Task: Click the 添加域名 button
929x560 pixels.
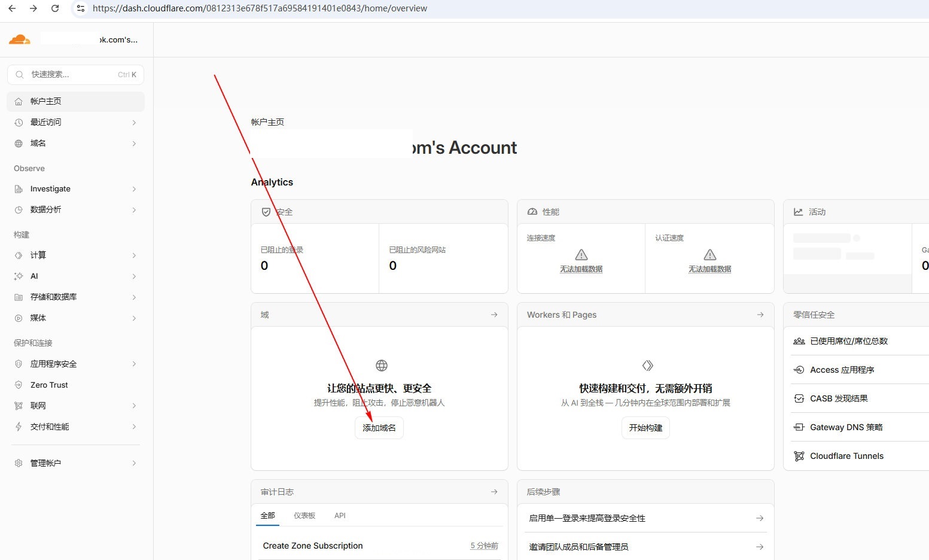Action: click(x=379, y=428)
